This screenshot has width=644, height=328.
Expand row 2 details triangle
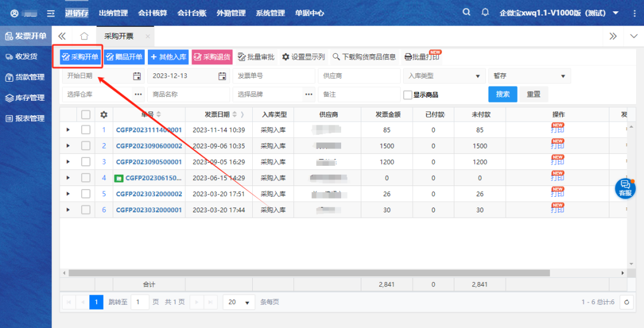tap(68, 146)
